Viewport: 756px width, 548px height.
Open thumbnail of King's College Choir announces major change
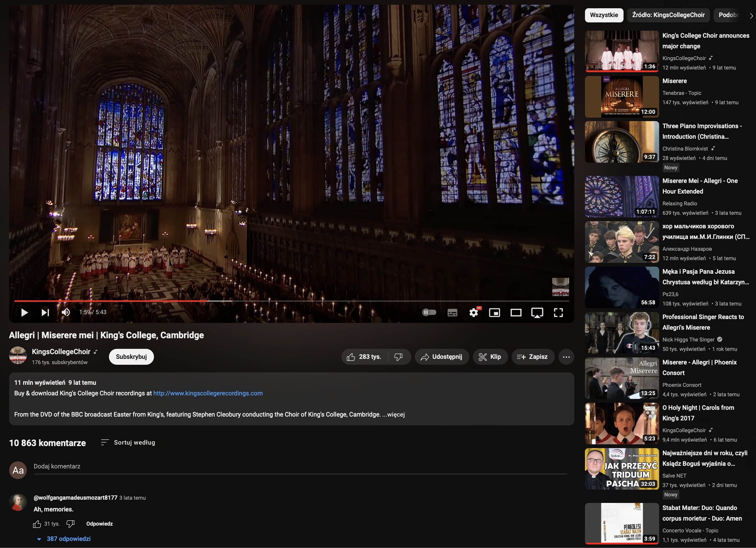coord(622,51)
